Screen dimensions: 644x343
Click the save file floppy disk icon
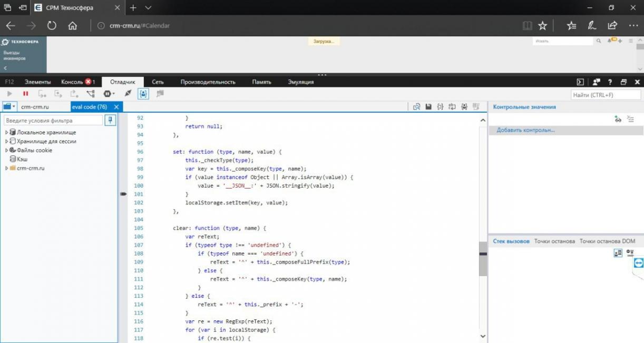click(x=428, y=107)
